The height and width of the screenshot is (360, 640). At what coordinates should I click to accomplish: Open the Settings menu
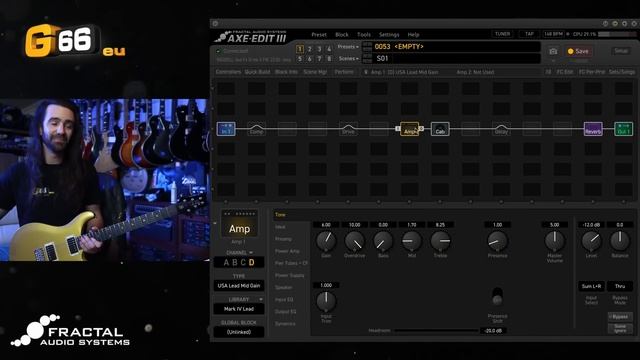pos(389,35)
